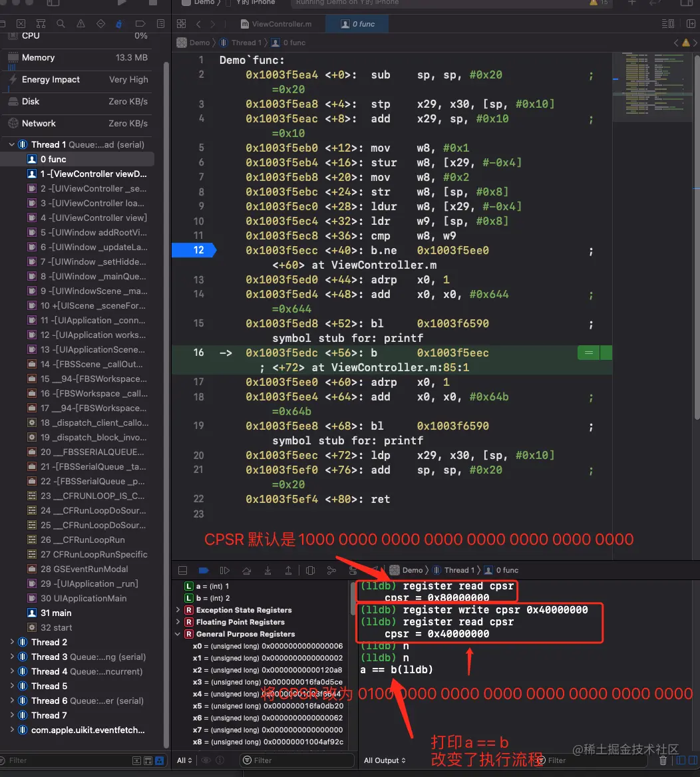Open debug memory graph
700x777 pixels.
pyautogui.click(x=331, y=570)
